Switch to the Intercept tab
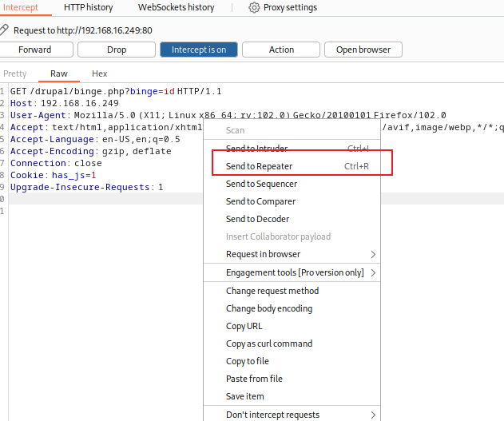 (x=21, y=7)
